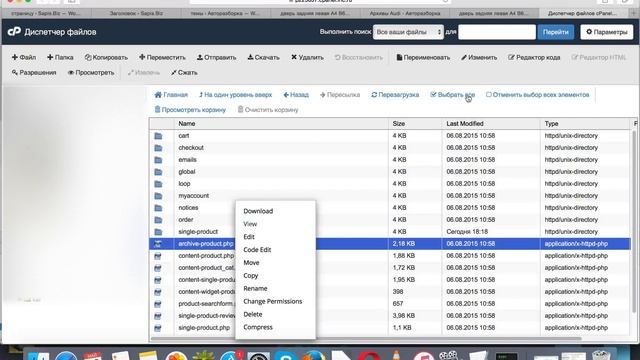Screen dimensions: 640x360
Task: Choose Download in the context menu
Action: pyautogui.click(x=258, y=211)
